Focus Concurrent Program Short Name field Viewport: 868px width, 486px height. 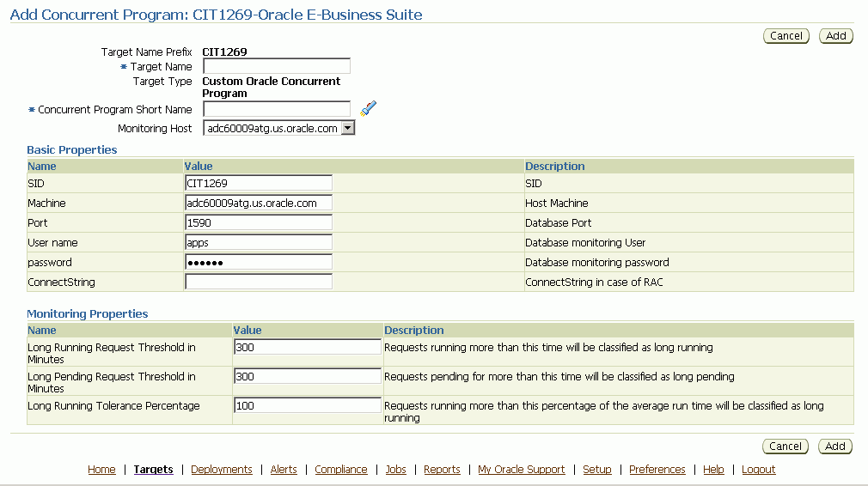277,109
